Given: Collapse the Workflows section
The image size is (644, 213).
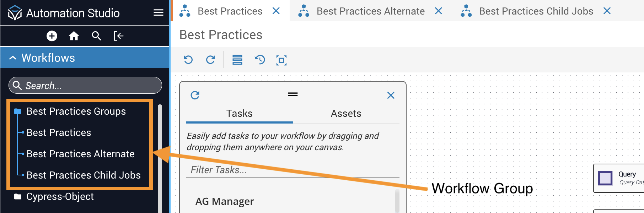Looking at the screenshot, I should pyautogui.click(x=13, y=58).
